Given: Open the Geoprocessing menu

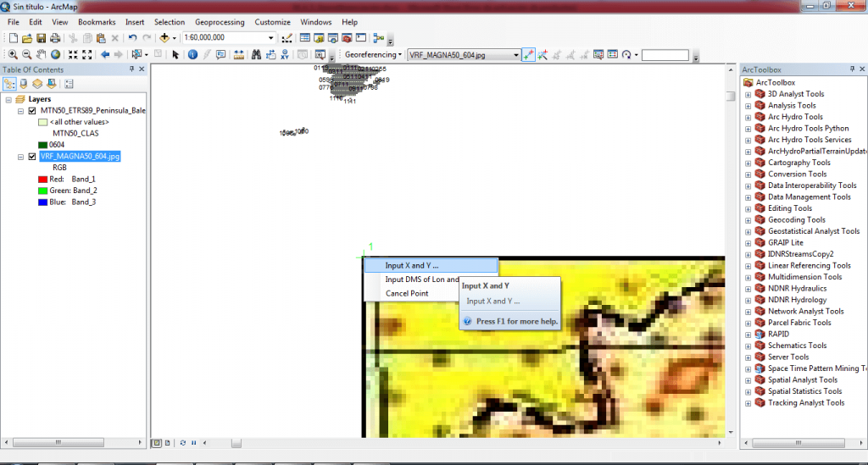Looking at the screenshot, I should [220, 21].
